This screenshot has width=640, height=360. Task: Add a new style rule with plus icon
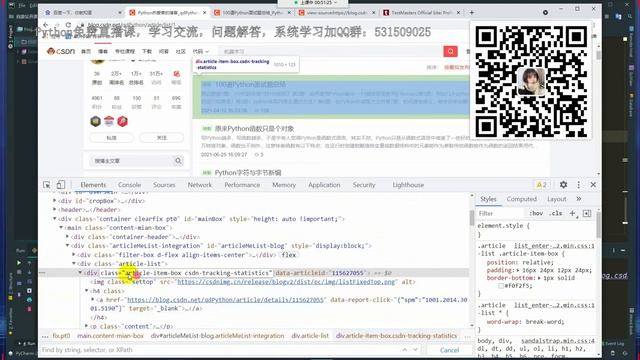[x=573, y=213]
